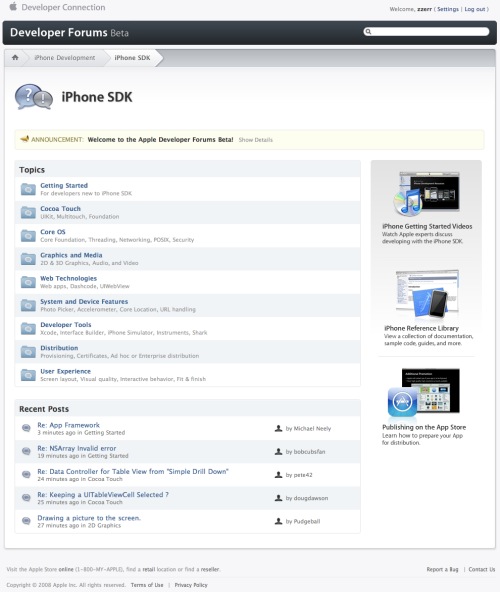
Task: Open the Developer Tools topic
Action: coord(66,325)
